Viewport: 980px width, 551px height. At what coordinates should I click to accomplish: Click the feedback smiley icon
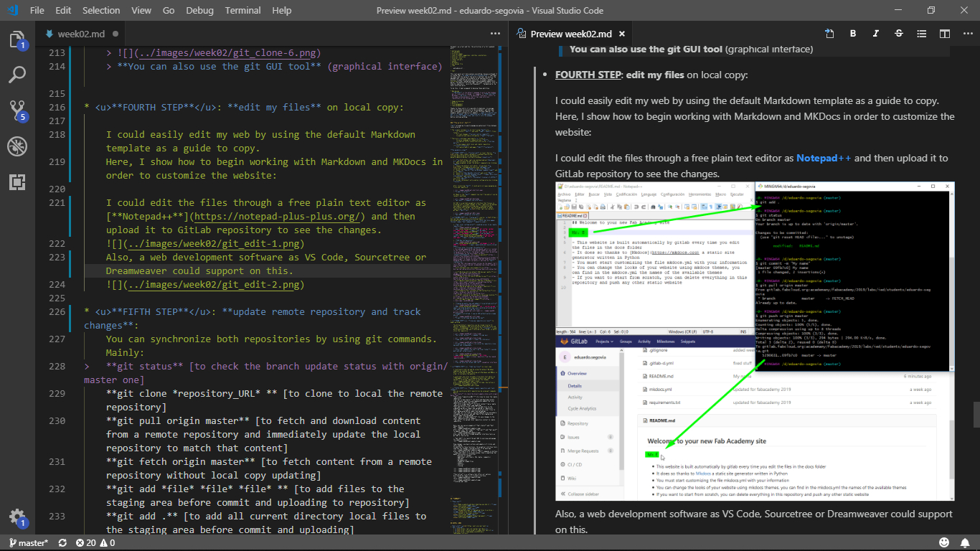[944, 543]
